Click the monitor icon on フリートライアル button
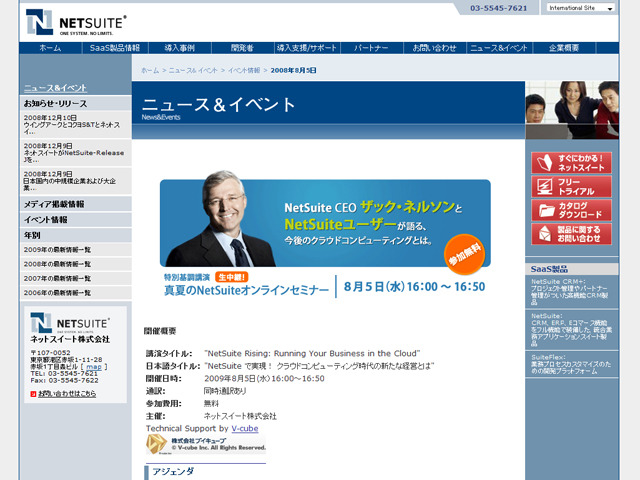 pyautogui.click(x=544, y=187)
